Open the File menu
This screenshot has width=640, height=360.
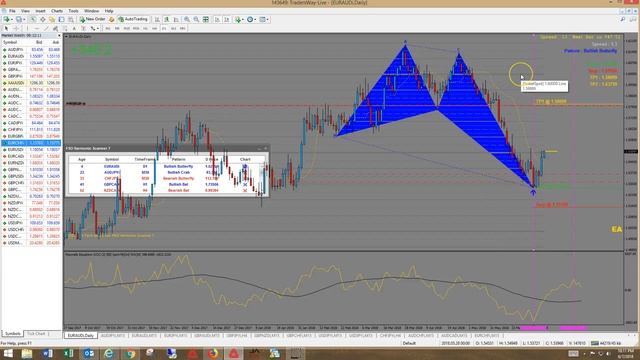[x=12, y=11]
